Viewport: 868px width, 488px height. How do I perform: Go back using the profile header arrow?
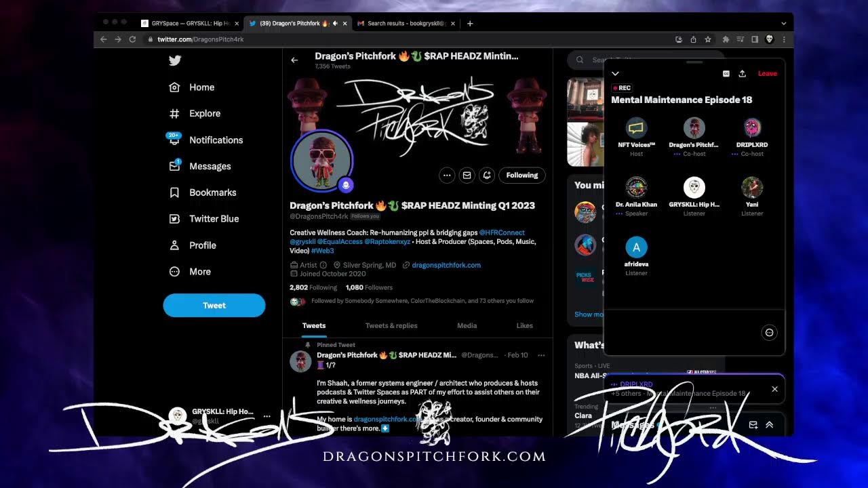coord(294,60)
